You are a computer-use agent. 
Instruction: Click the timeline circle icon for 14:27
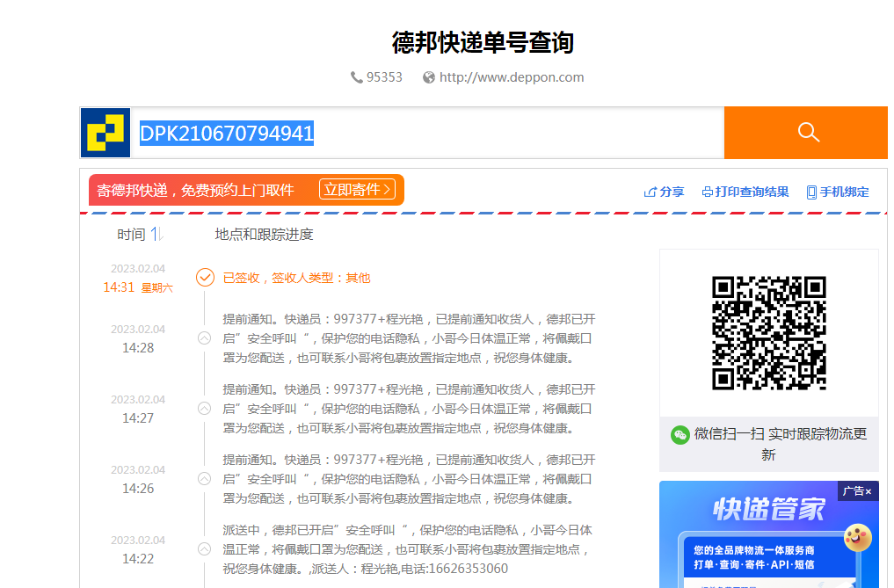pos(204,409)
